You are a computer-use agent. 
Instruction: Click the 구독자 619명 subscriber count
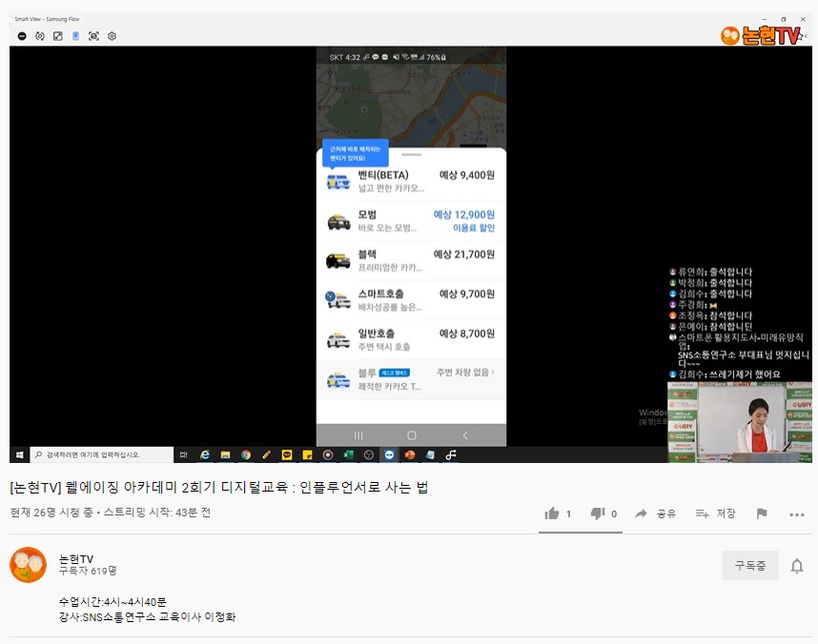[x=87, y=571]
